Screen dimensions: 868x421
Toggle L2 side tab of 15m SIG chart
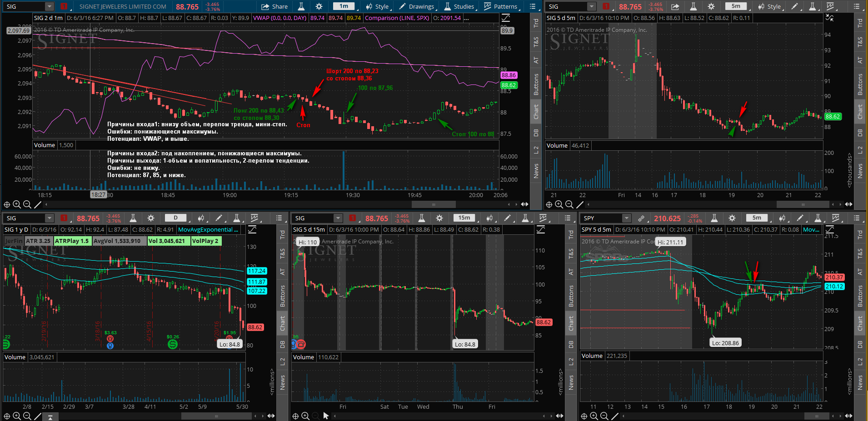571,362
